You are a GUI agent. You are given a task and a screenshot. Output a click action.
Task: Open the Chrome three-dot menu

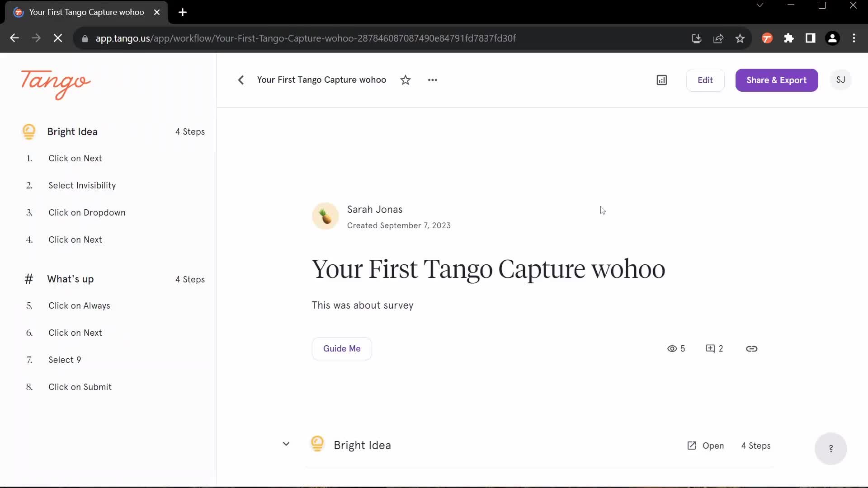click(x=854, y=38)
